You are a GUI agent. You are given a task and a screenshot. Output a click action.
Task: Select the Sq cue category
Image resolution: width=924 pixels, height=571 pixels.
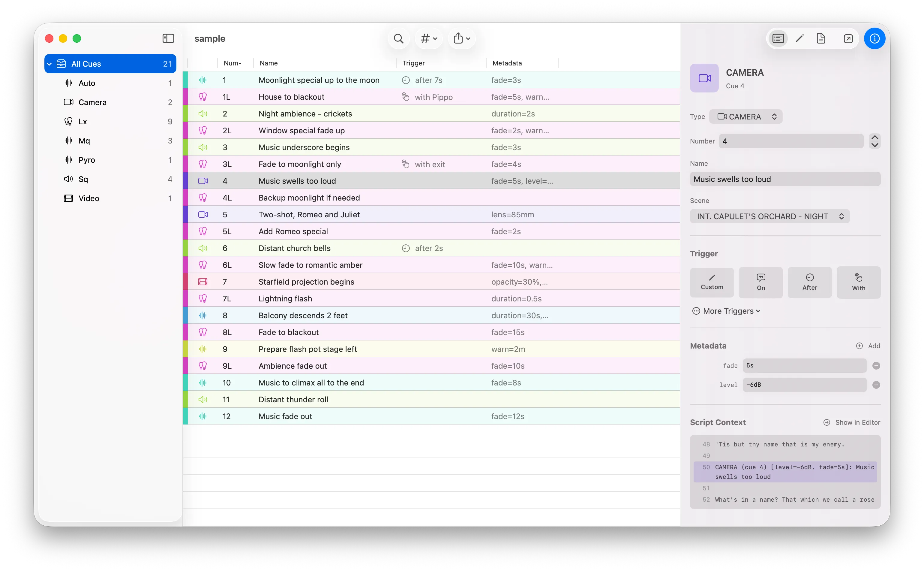pyautogui.click(x=110, y=179)
